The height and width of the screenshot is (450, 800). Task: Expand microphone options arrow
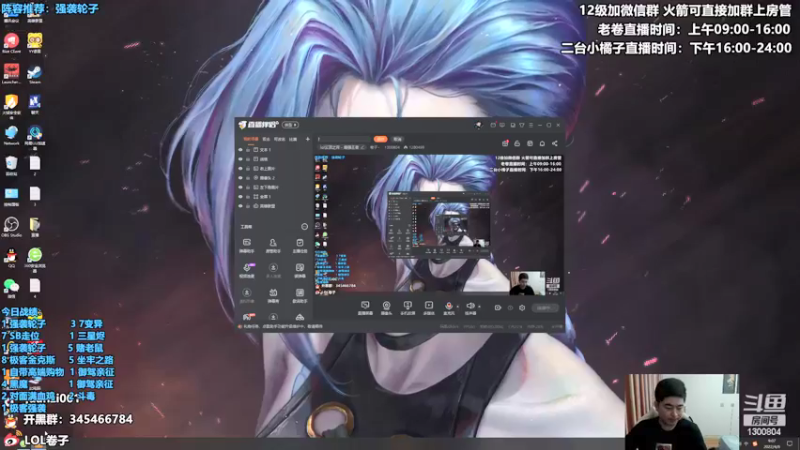[x=458, y=307]
